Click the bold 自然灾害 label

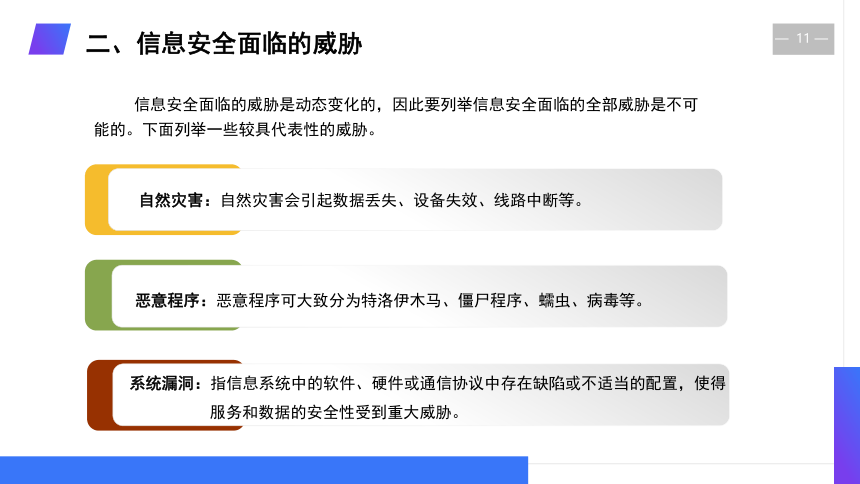tap(171, 200)
